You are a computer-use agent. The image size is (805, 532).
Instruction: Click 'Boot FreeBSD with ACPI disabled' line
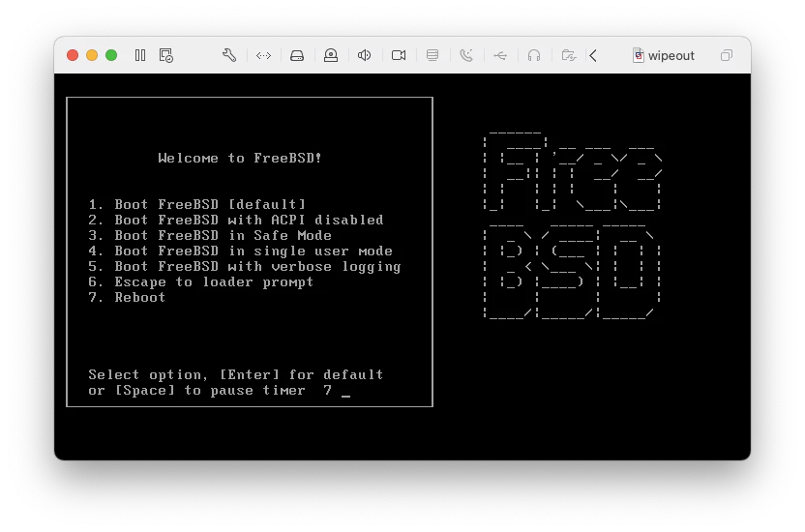click(249, 221)
